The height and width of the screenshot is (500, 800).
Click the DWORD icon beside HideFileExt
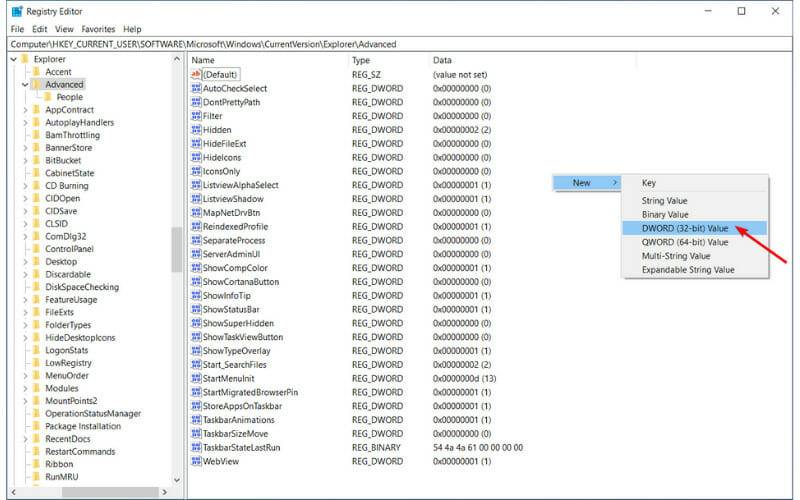click(196, 143)
